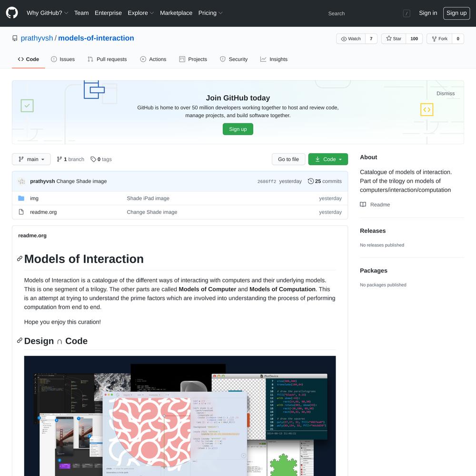Image resolution: width=476 pixels, height=476 pixels.
Task: Click the repository book icon
Action: 15,38
